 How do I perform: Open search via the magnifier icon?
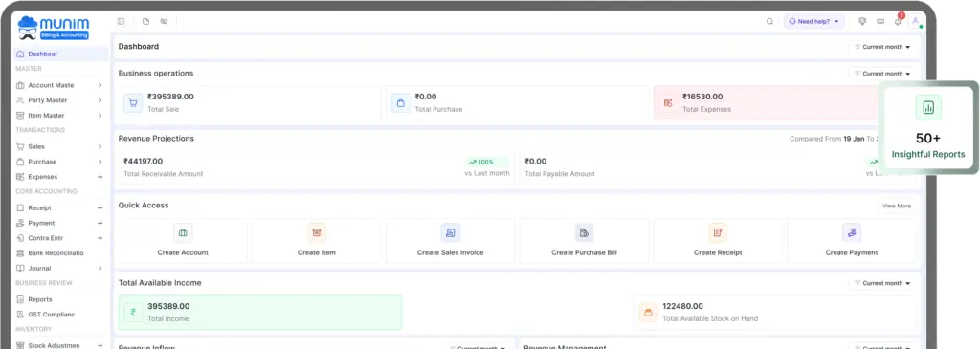pyautogui.click(x=770, y=21)
